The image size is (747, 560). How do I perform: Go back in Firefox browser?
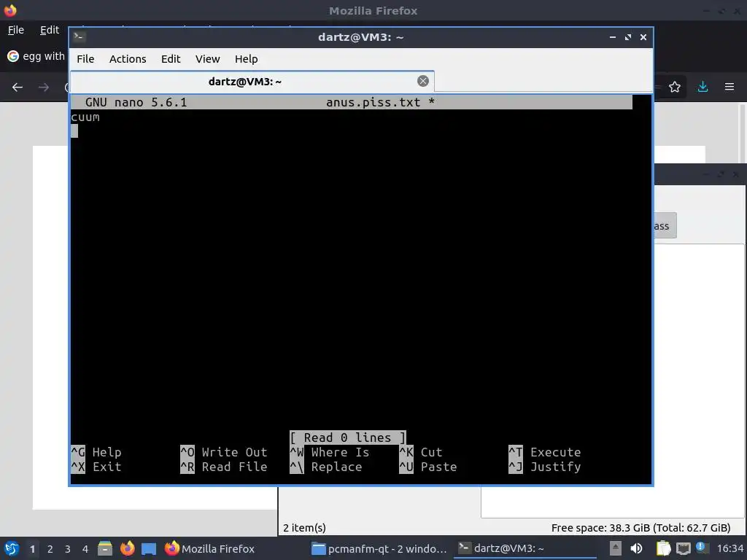[x=18, y=87]
